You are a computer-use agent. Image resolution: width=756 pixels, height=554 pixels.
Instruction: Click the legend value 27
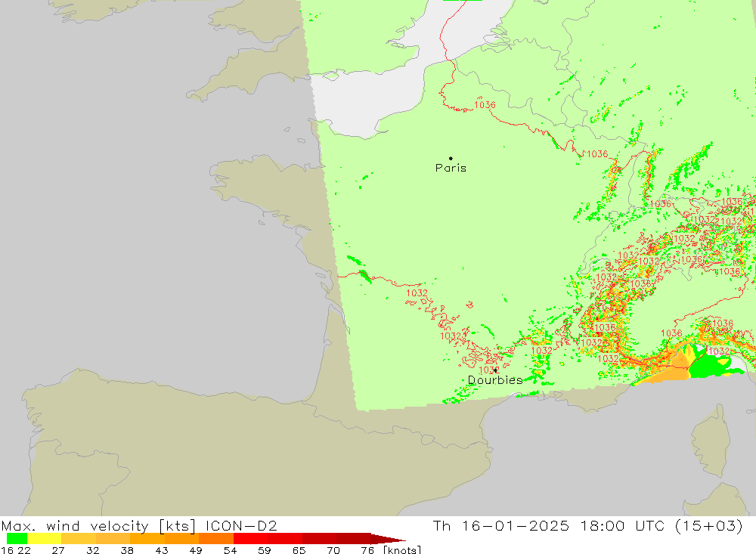[58, 550]
